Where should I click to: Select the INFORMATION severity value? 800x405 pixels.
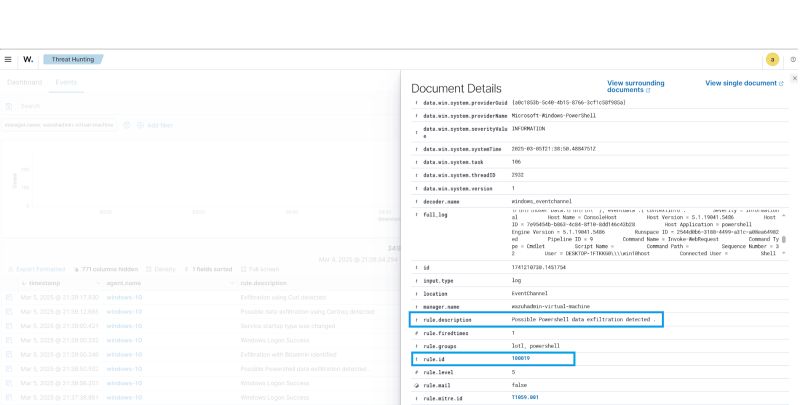pyautogui.click(x=528, y=129)
